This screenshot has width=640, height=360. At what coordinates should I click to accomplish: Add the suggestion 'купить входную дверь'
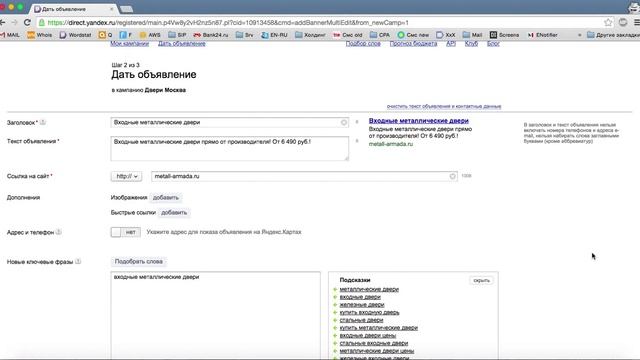click(369, 313)
